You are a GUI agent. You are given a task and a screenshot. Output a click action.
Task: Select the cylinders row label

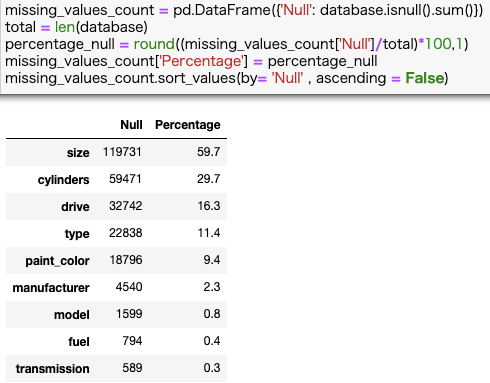(63, 180)
